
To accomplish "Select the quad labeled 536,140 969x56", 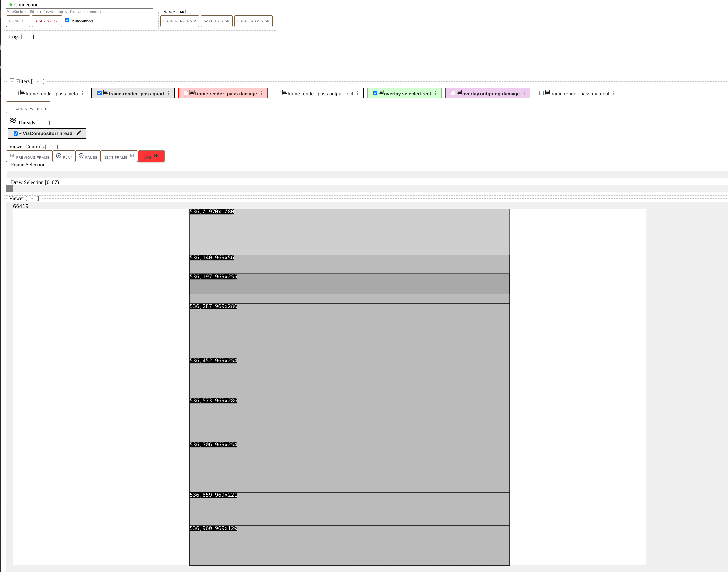I will click(x=349, y=265).
